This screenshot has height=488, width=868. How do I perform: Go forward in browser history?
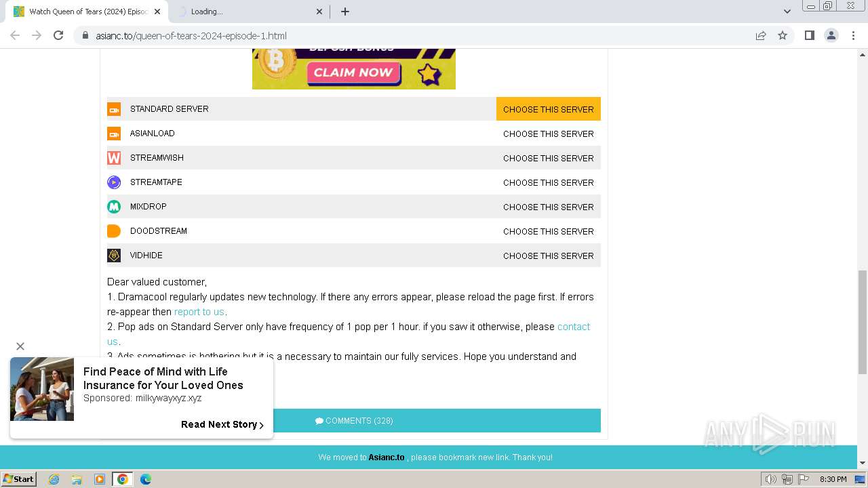click(37, 35)
